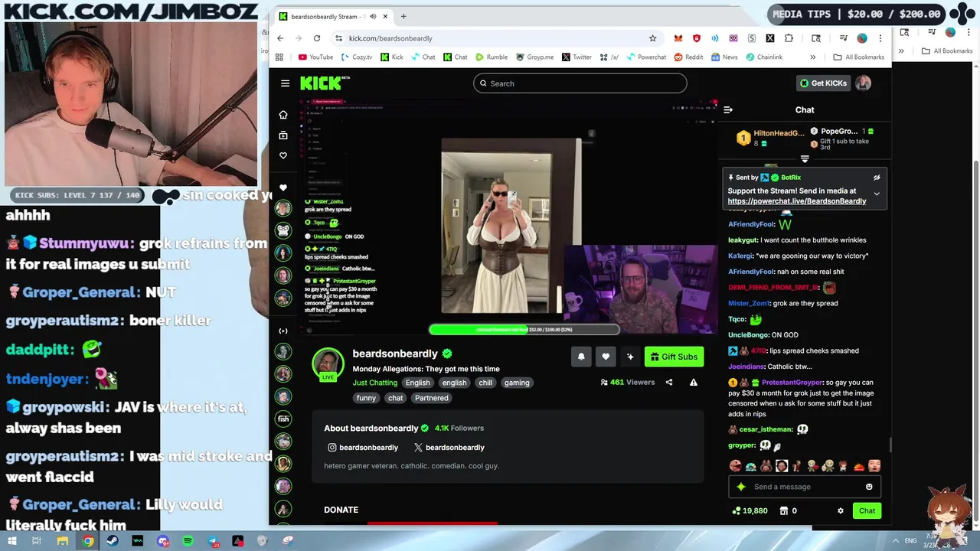
Task: Toggle the follow heart button for beardsonbeardly
Action: click(x=606, y=357)
